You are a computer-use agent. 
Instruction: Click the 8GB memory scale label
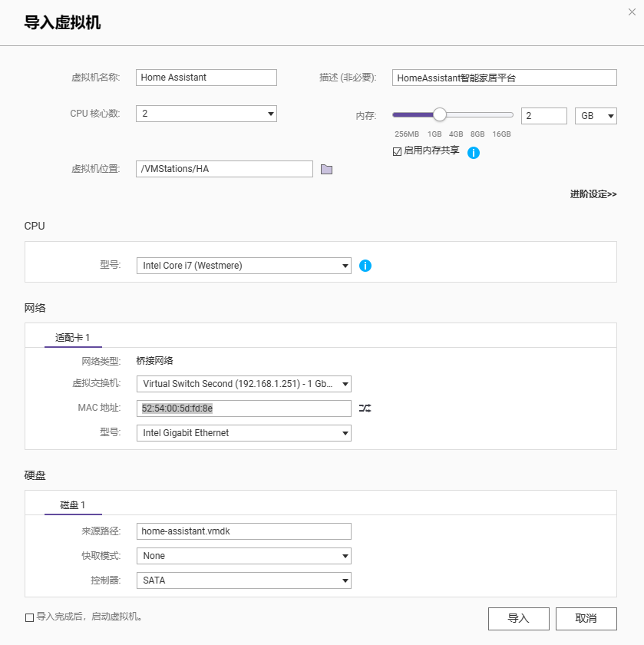click(477, 134)
